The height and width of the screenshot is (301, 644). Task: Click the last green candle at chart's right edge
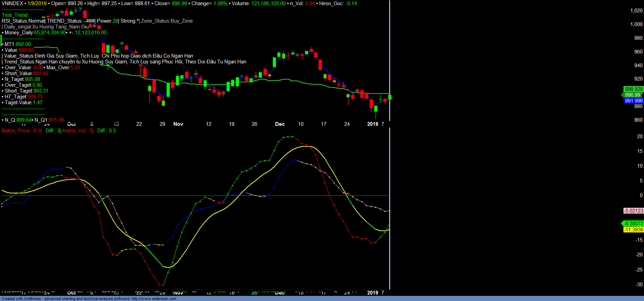point(389,97)
